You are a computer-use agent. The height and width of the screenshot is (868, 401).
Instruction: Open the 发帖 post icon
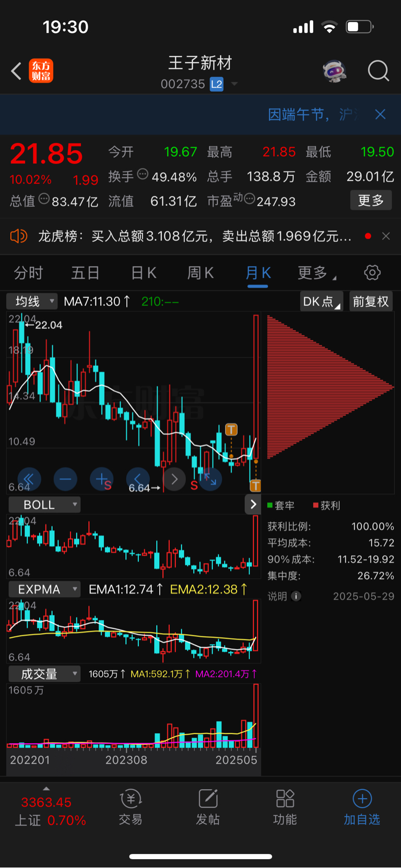click(x=208, y=807)
